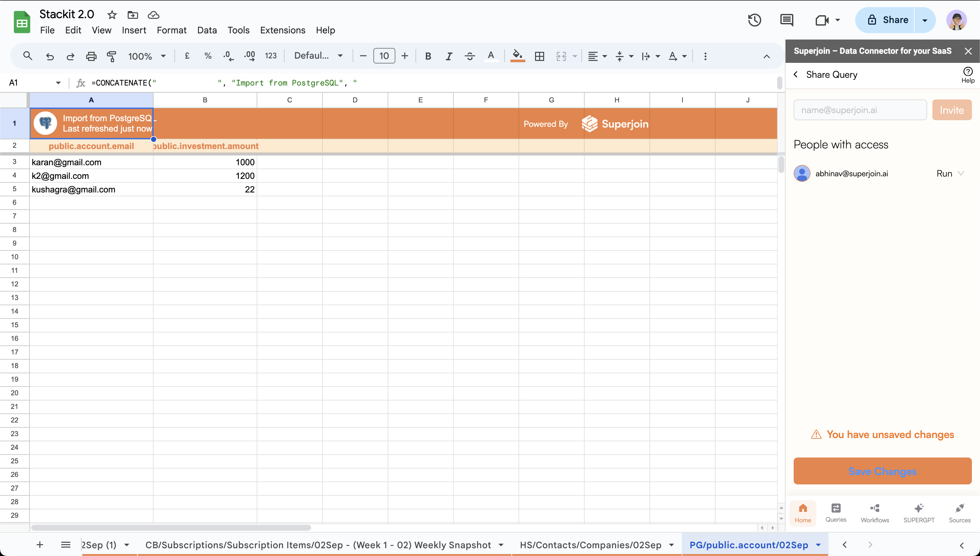The height and width of the screenshot is (556, 980).
Task: Click the Save Changes button
Action: [x=882, y=471]
